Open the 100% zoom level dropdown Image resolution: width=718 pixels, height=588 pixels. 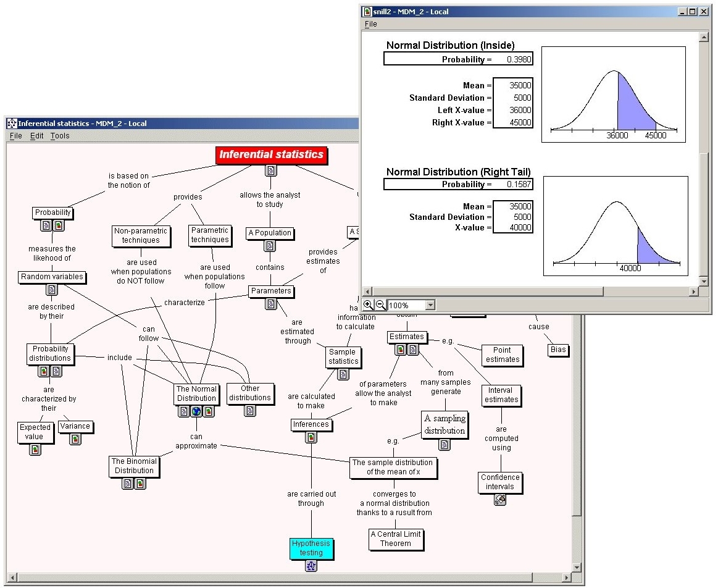tap(430, 305)
